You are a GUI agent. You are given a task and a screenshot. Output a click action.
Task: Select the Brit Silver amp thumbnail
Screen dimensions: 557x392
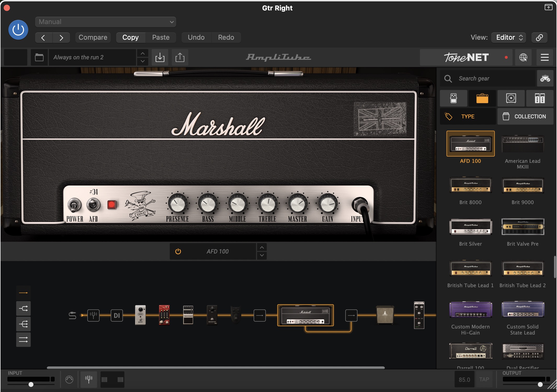(470, 227)
